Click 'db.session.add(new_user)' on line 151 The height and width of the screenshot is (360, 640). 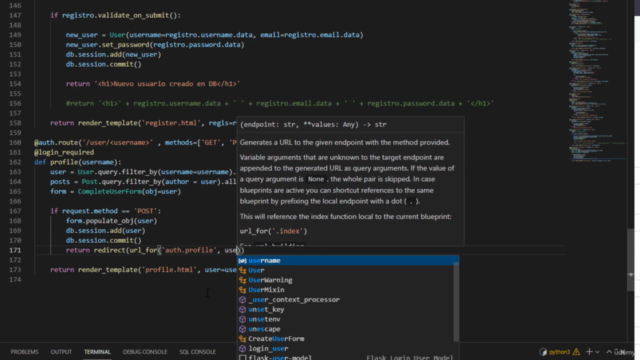pyautogui.click(x=113, y=54)
